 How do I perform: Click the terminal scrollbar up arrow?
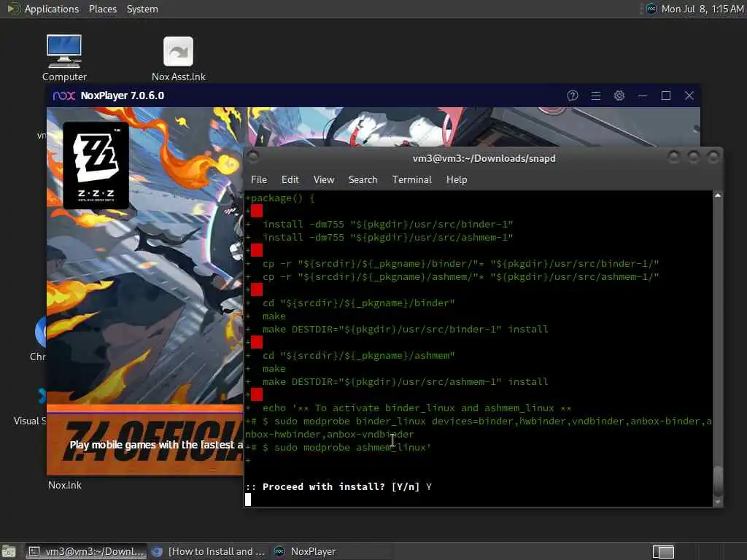point(718,195)
